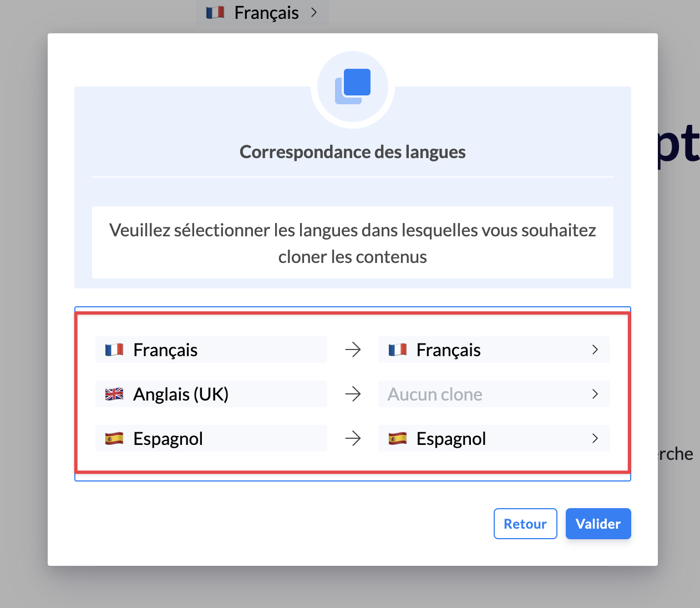This screenshot has height=608, width=700.
Task: Open the Français language selector behind dialog
Action: 262,13
